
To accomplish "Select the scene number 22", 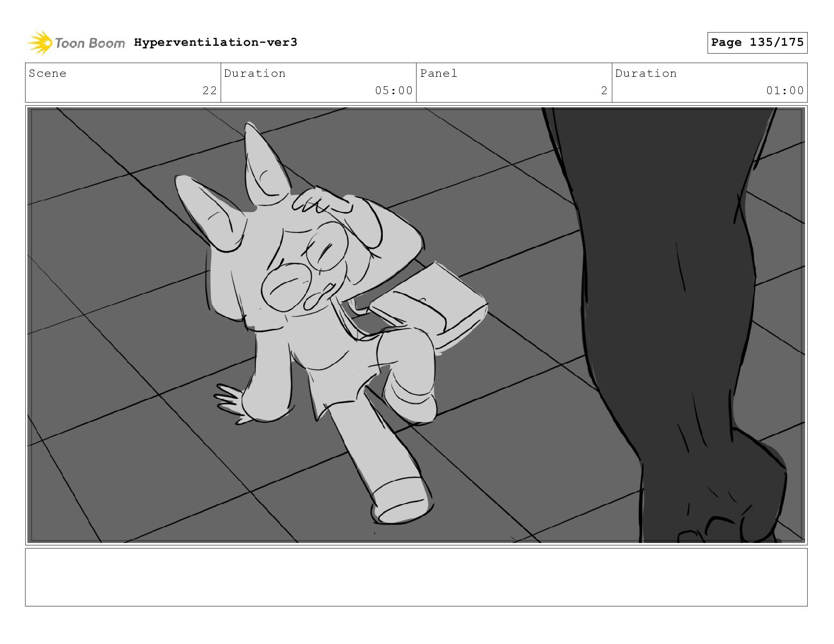I will [210, 90].
